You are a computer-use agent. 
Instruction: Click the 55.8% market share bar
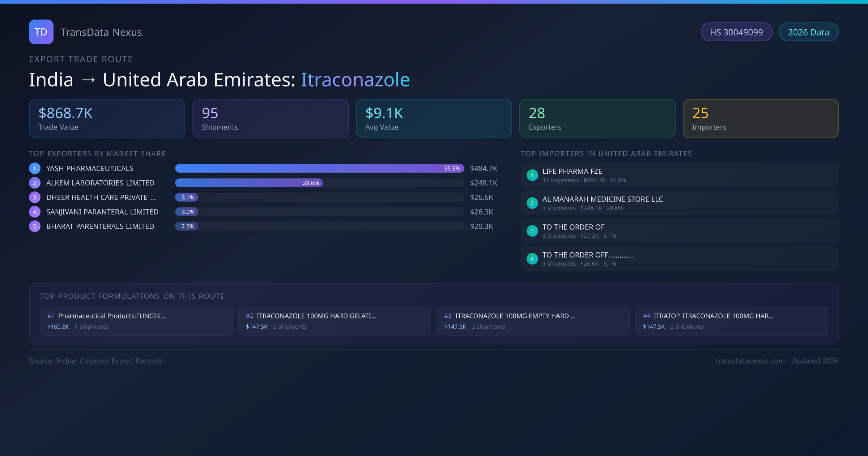coord(319,168)
